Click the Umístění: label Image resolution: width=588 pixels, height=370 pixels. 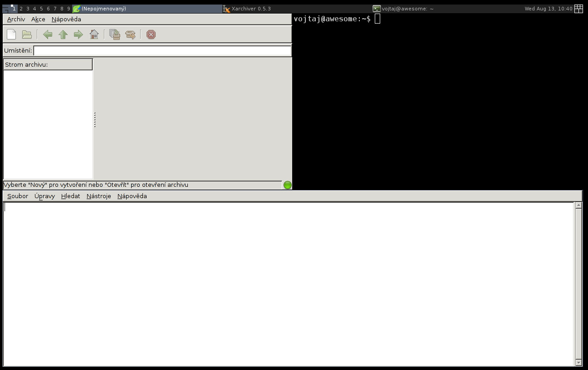click(x=18, y=51)
